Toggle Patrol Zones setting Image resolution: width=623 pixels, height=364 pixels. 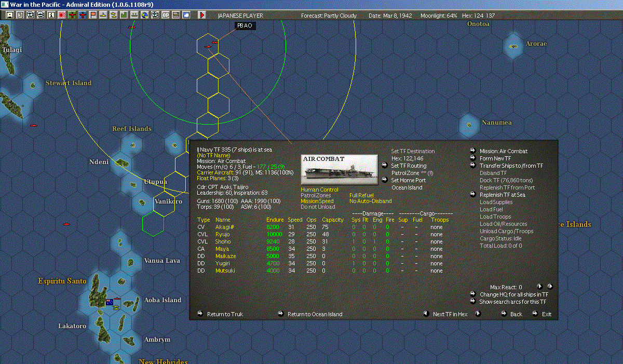(316, 195)
